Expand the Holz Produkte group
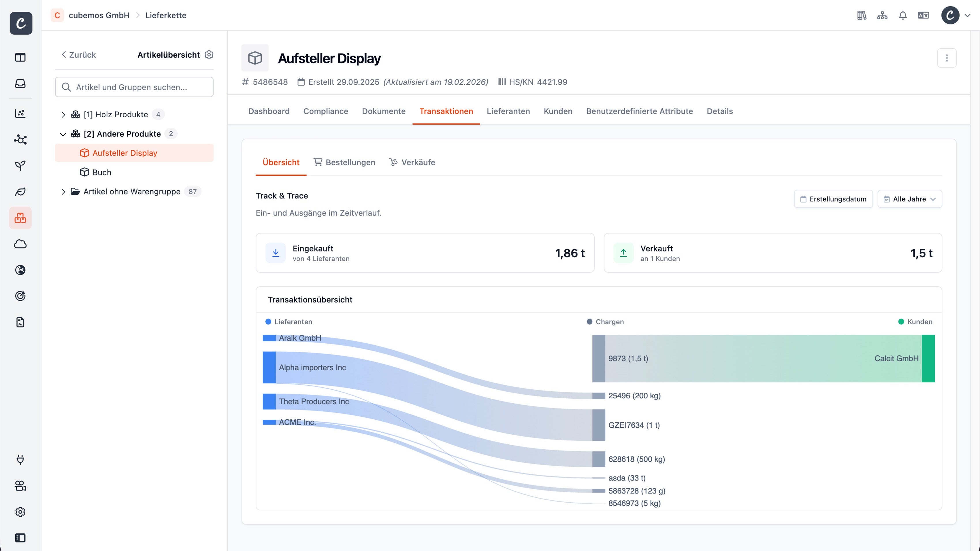 [x=63, y=114]
